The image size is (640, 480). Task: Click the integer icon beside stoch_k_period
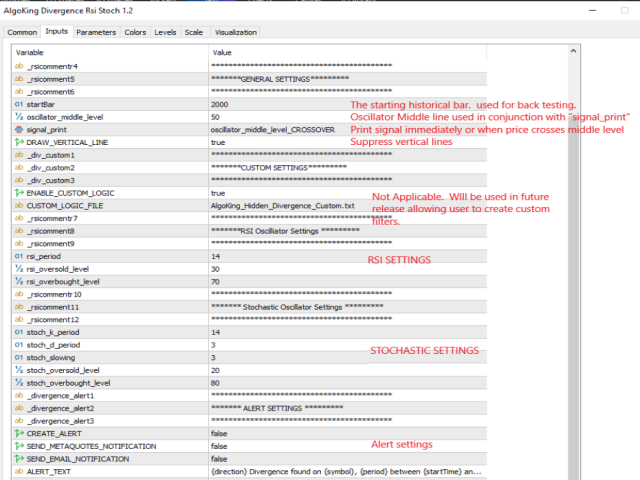(x=19, y=332)
